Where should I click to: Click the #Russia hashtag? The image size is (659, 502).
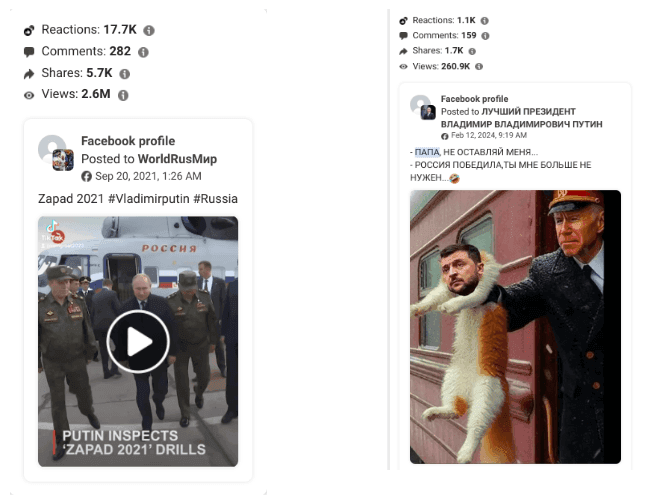(x=215, y=198)
